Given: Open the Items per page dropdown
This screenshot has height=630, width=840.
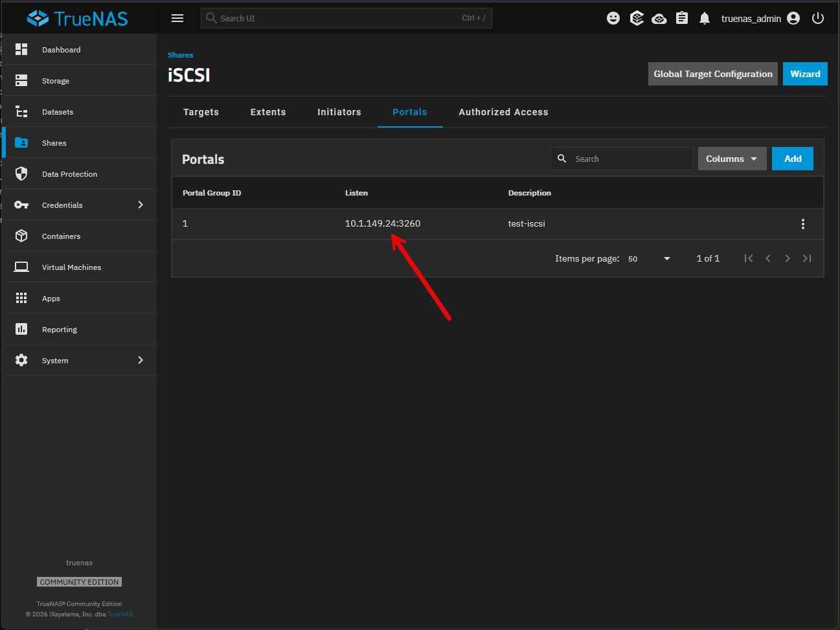Looking at the screenshot, I should tap(648, 258).
